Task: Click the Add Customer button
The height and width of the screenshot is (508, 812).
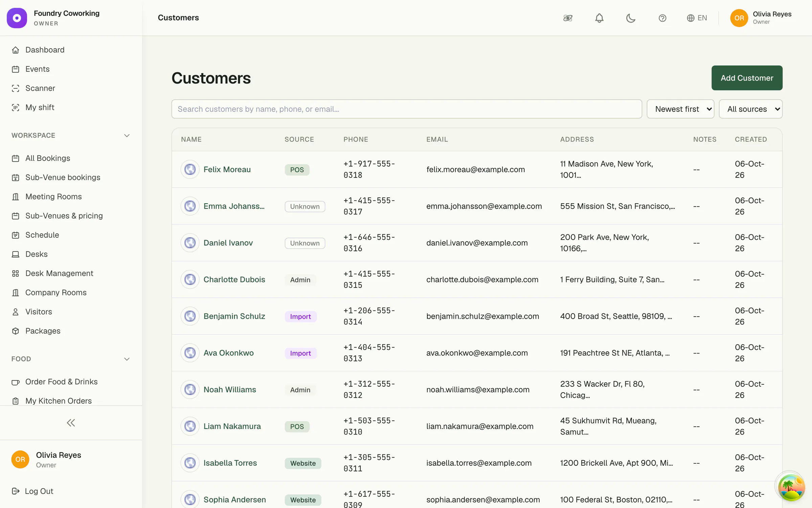Action: (x=747, y=78)
